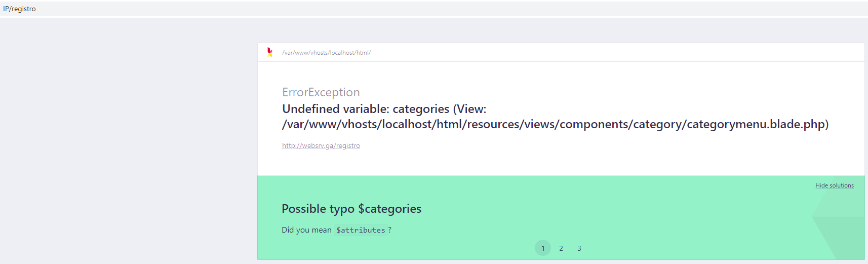This screenshot has width=868, height=264.
Task: Click the Undefined variable: categories error message
Action: click(556, 117)
